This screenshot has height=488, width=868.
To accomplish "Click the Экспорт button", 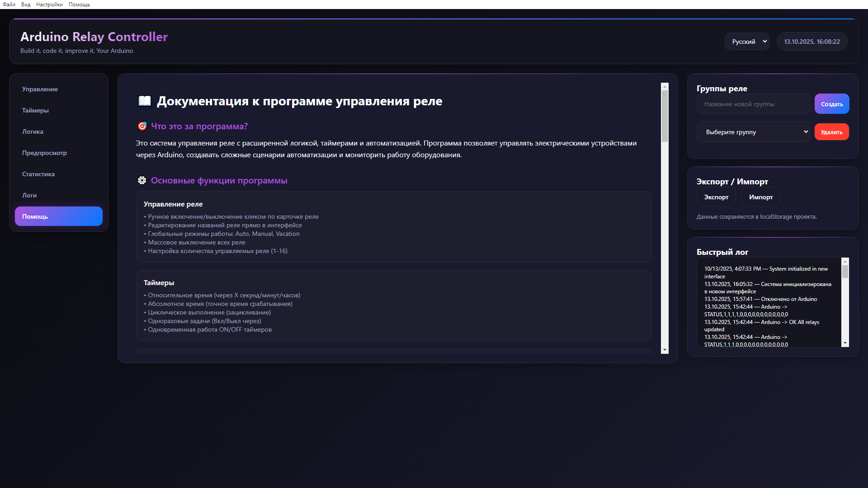I will pos(716,197).
